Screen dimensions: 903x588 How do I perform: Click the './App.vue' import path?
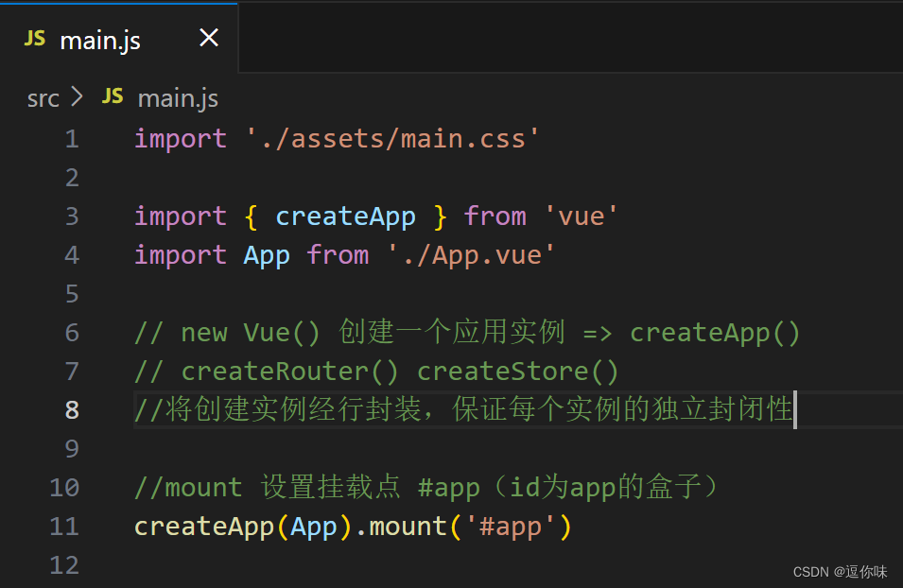[x=472, y=254]
